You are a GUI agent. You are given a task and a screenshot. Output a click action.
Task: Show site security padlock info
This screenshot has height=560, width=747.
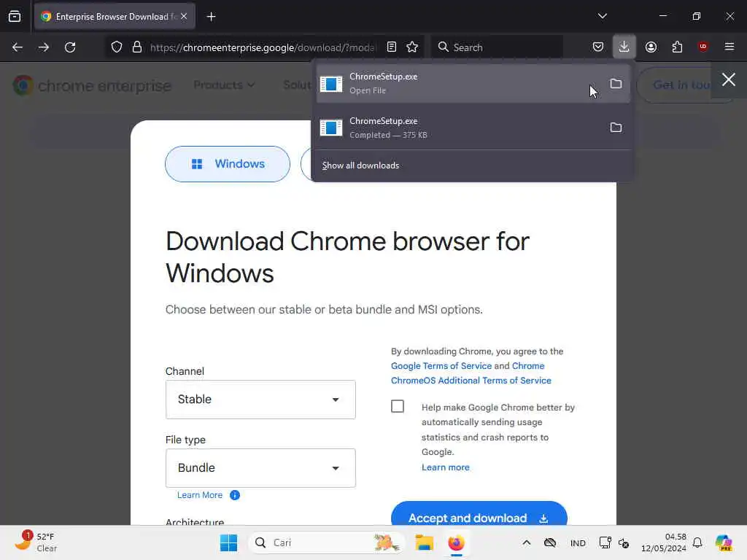137,47
